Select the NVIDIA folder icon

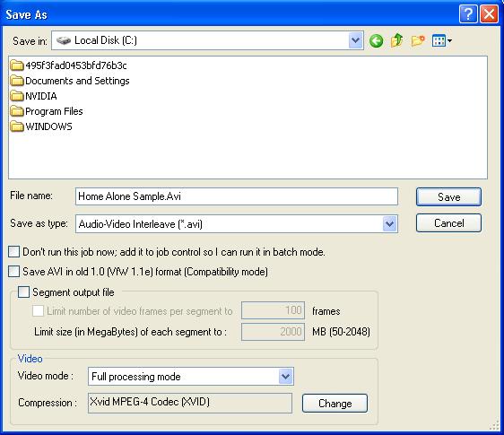(x=17, y=96)
